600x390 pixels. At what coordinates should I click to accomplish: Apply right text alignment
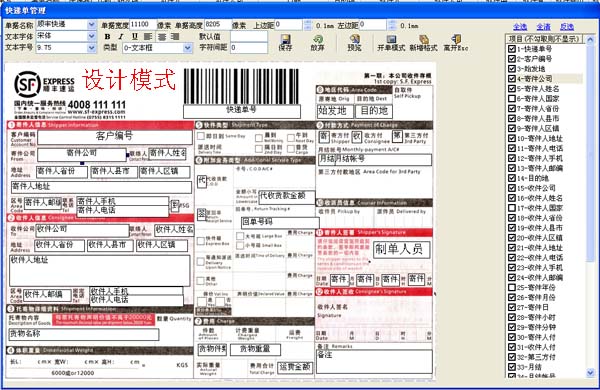coord(175,37)
